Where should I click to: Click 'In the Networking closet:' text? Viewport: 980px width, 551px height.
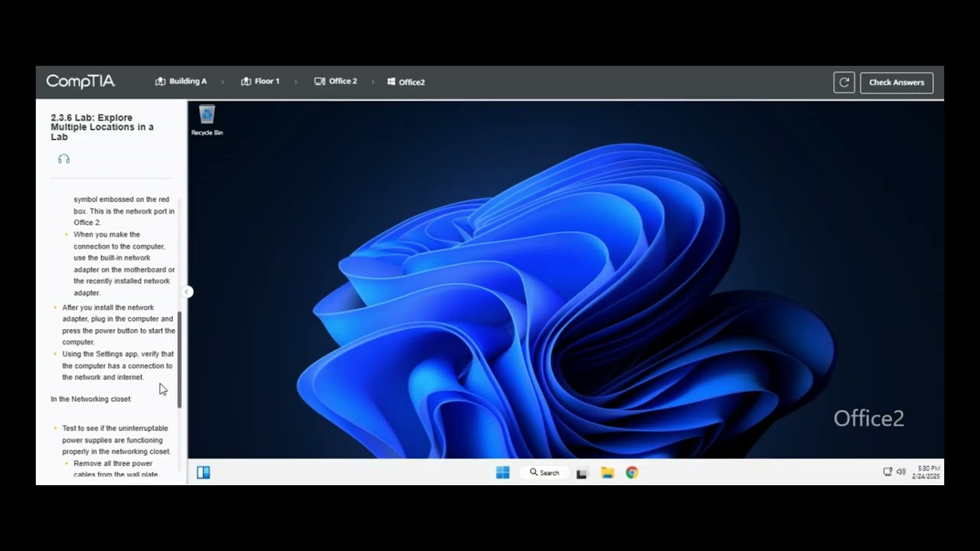tap(91, 399)
